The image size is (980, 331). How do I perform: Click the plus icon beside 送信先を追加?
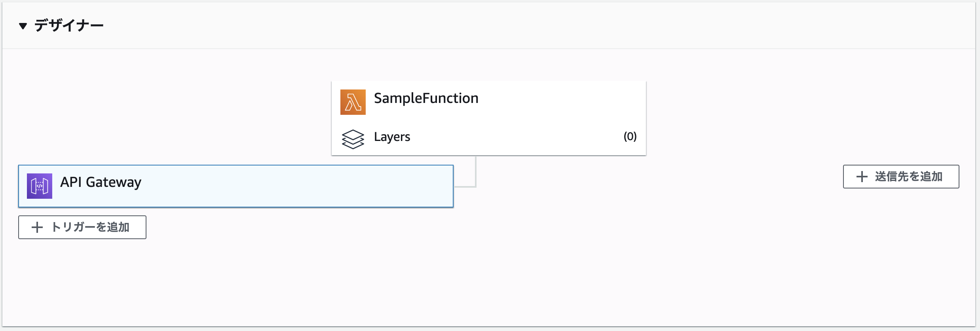(x=862, y=177)
